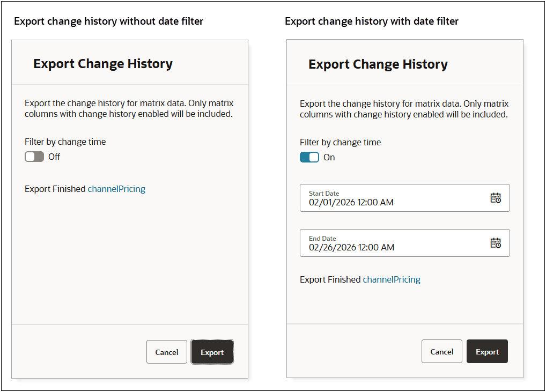Image resolution: width=546 pixels, height=392 pixels.
Task: Click Export in the left dialog
Action: [x=211, y=352]
